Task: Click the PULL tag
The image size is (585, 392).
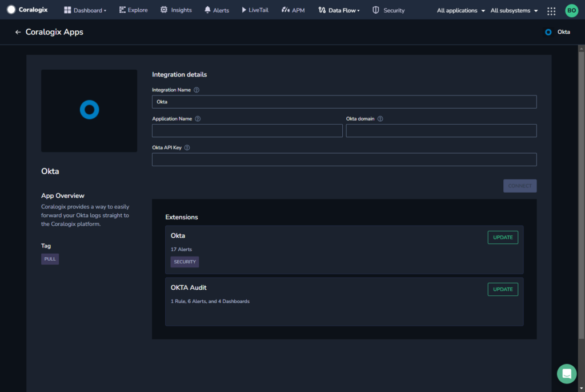Action: [x=50, y=259]
